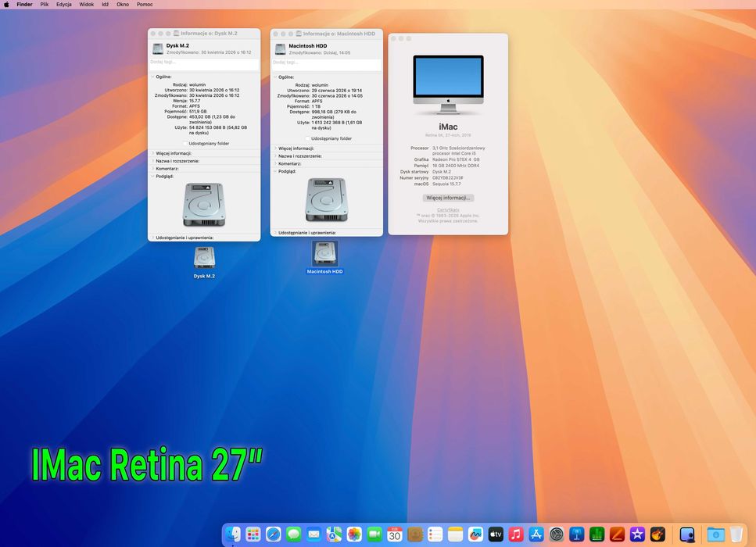The width and height of the screenshot is (756, 547).
Task: Expand Komentarz in Macintosh HDD window
Action: click(x=275, y=164)
